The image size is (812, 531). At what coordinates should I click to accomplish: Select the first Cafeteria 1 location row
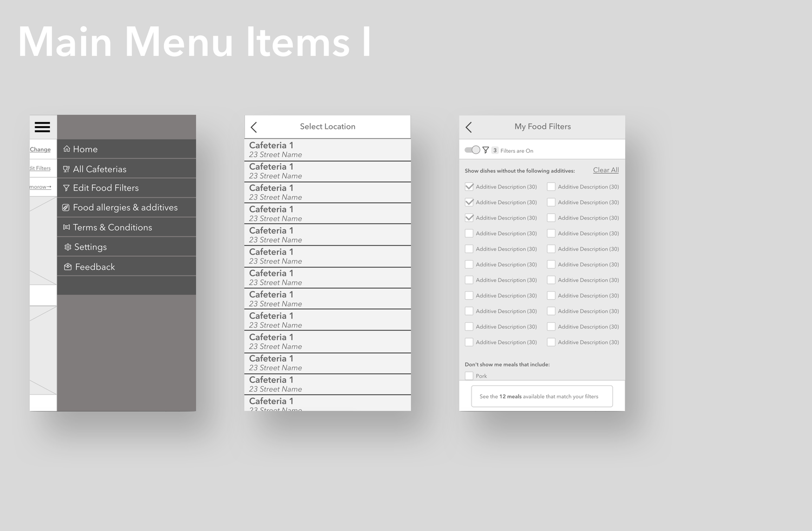tap(328, 150)
